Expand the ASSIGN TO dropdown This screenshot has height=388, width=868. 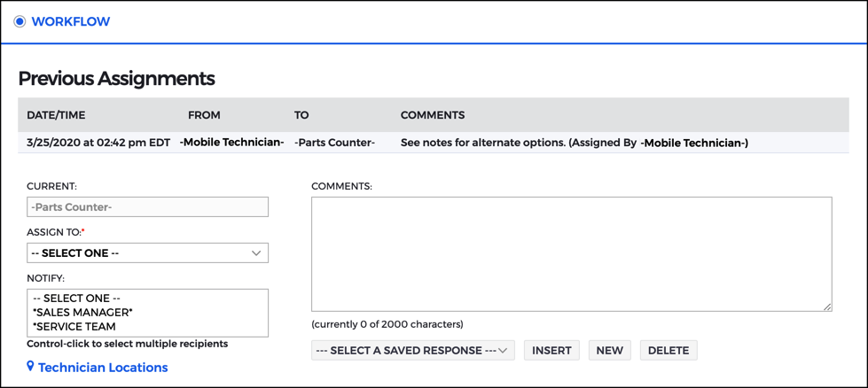click(147, 253)
